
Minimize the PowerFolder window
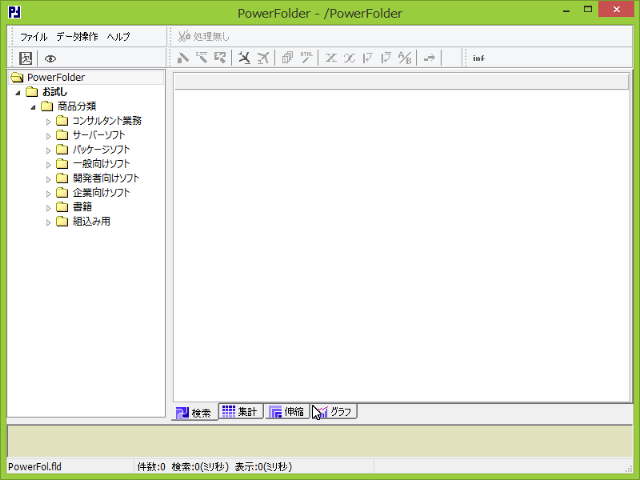point(566,9)
